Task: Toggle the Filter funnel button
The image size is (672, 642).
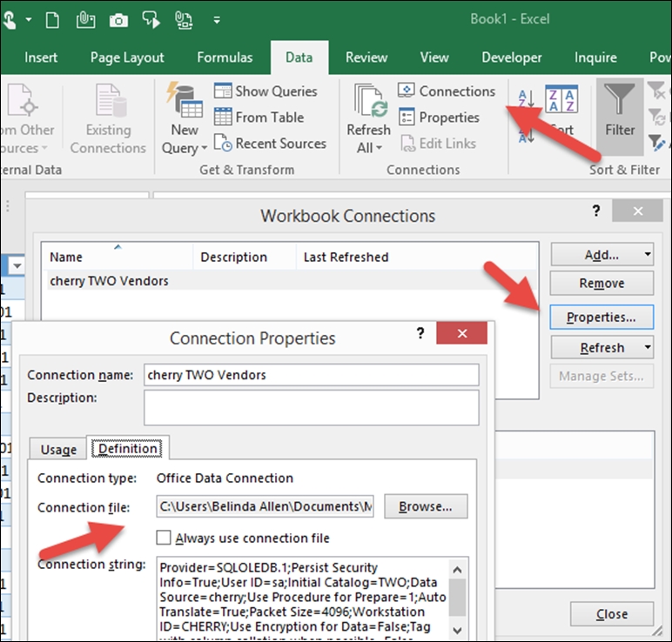Action: [620, 116]
